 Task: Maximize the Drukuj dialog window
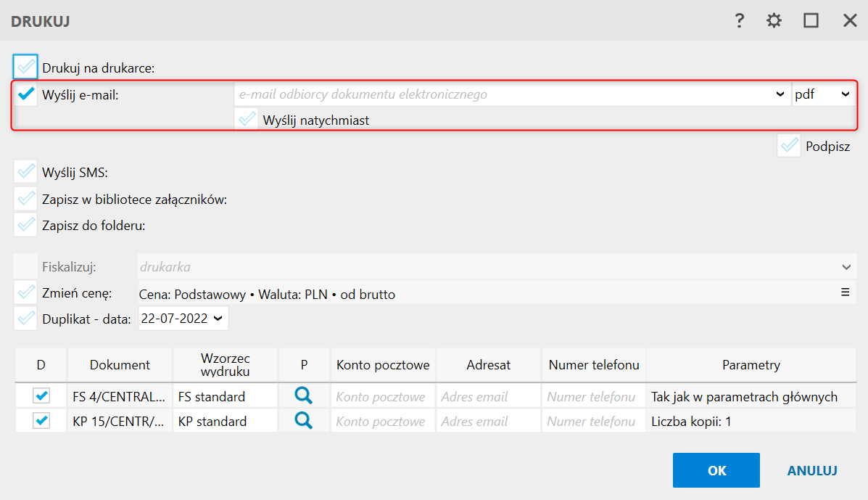pyautogui.click(x=811, y=21)
